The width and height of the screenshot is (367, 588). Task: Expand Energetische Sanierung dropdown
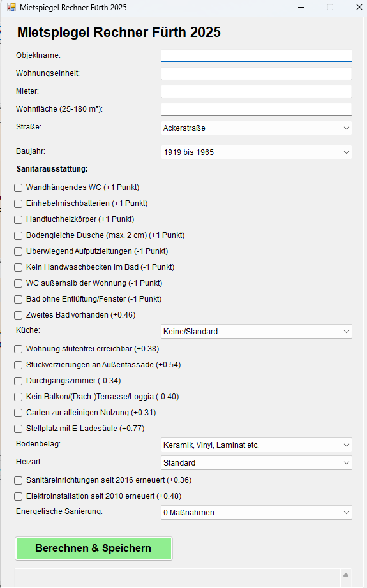257,513
